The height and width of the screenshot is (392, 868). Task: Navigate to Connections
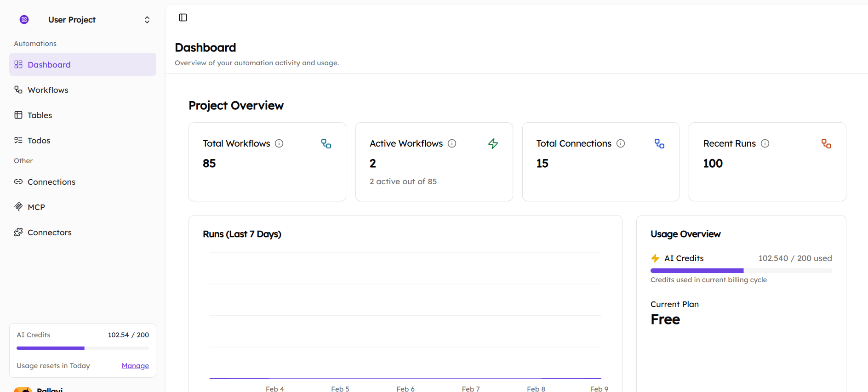51,182
